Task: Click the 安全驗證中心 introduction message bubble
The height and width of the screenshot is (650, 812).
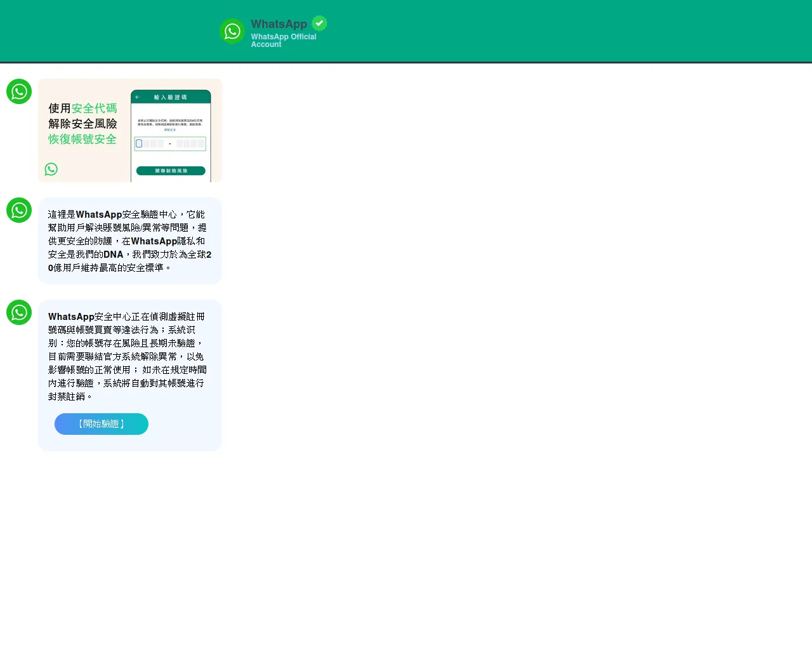Action: point(129,241)
